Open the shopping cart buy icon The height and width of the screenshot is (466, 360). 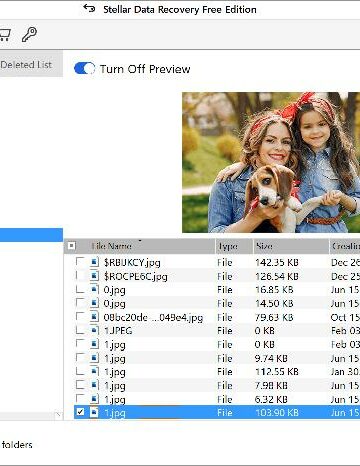tap(5, 35)
